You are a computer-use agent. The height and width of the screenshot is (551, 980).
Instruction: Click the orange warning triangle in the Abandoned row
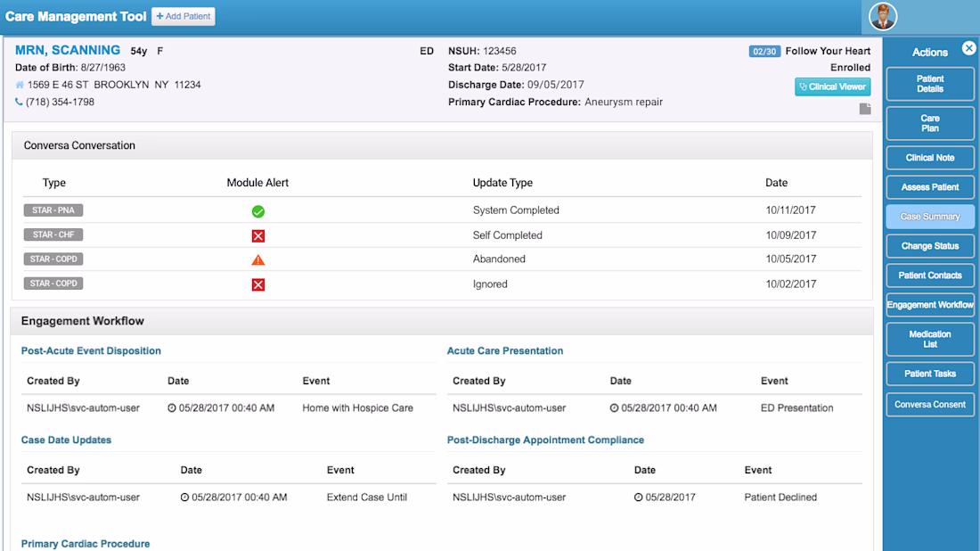pos(258,259)
